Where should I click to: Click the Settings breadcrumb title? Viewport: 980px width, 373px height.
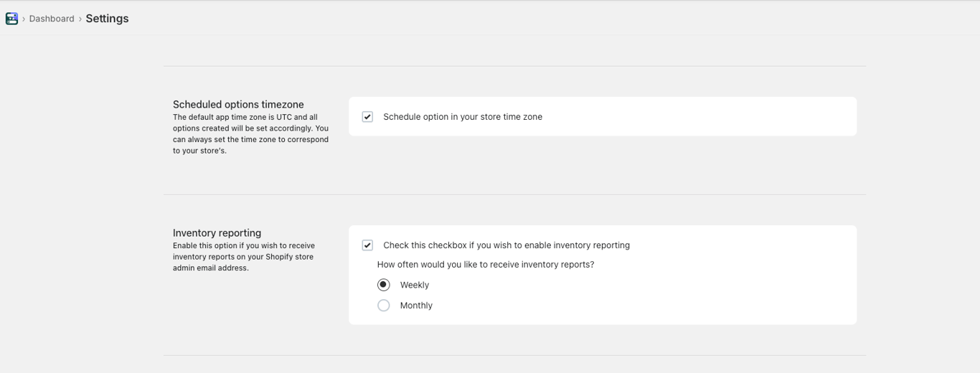107,19
